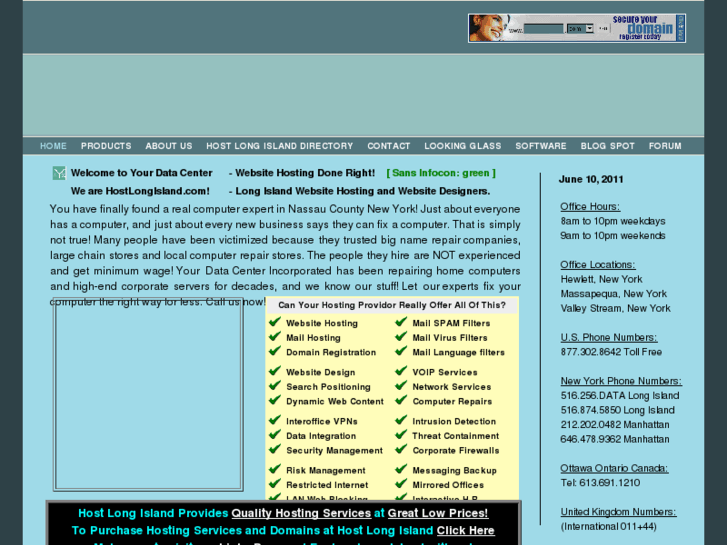Click Hewlett, New York location
Viewport: 727px width, 545px height.
pos(601,279)
